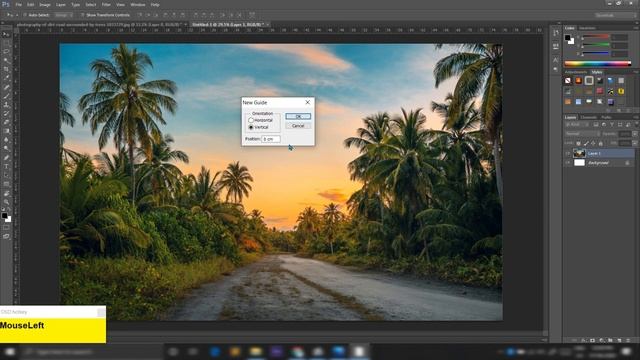Click the green G slider in Color panel
The image size is (640, 360).
click(596, 44)
